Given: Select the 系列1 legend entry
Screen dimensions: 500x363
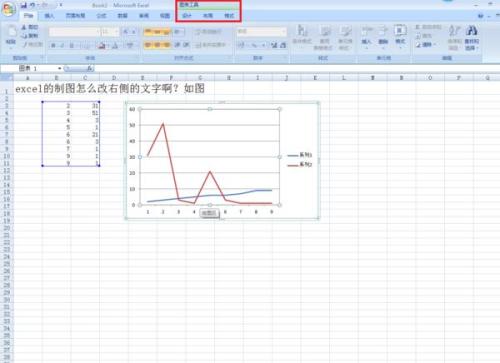Looking at the screenshot, I should pos(300,155).
